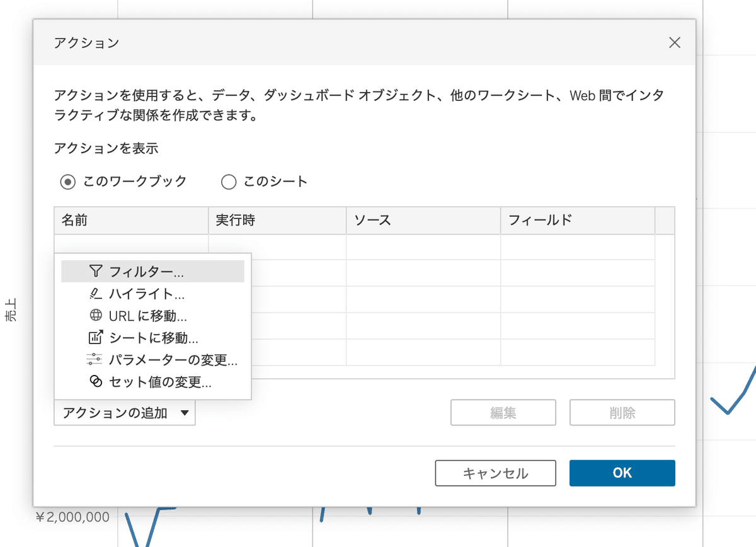Click the ソース column header
Image resolution: width=756 pixels, height=547 pixels.
423,221
